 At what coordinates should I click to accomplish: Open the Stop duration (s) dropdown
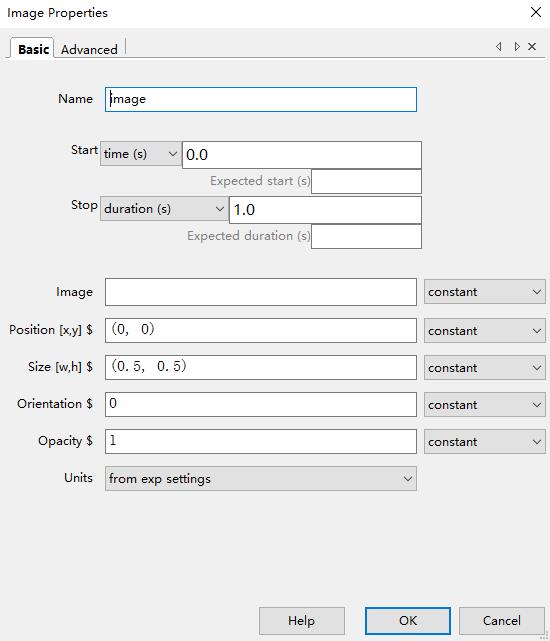(164, 209)
